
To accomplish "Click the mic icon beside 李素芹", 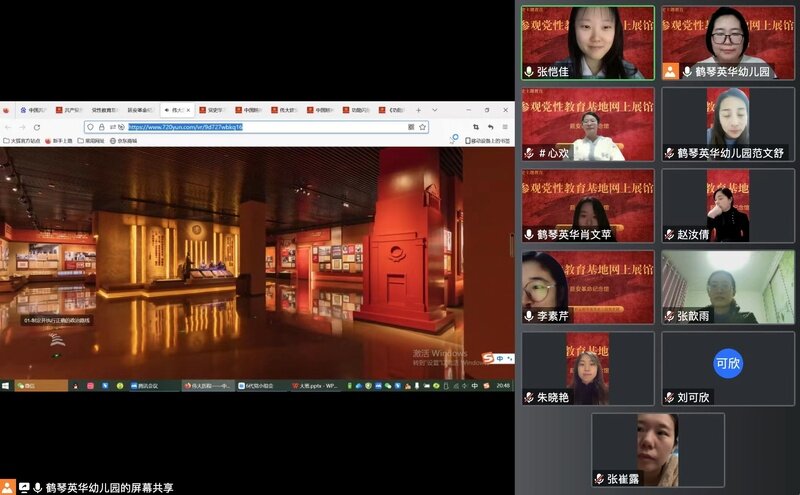I will 529,316.
